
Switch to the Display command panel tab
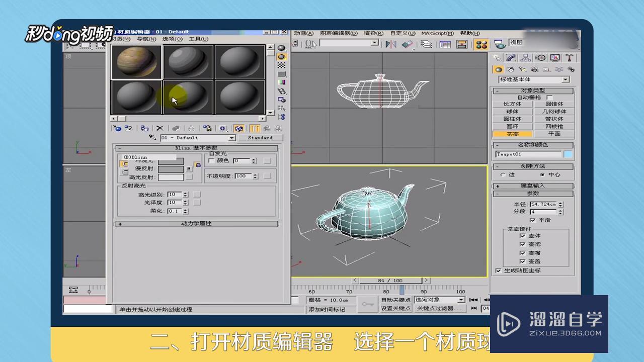[x=555, y=58]
